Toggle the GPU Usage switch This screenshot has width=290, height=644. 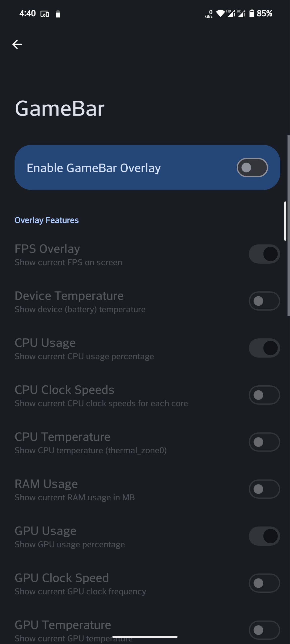[264, 536]
